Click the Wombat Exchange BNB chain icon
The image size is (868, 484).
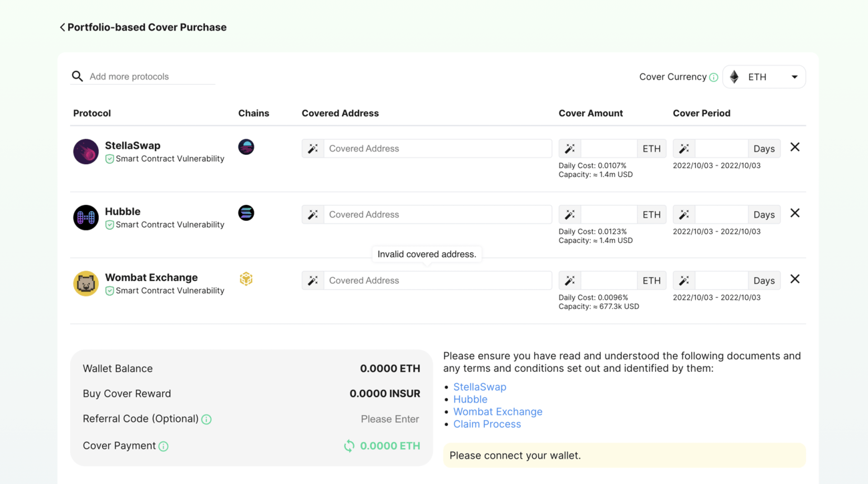[x=246, y=279]
